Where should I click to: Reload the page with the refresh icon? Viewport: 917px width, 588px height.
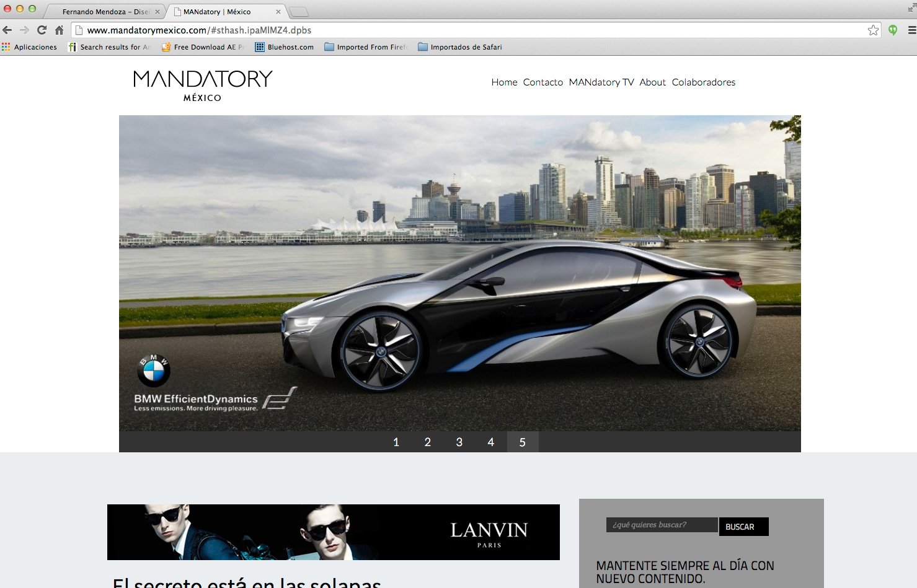pos(42,30)
